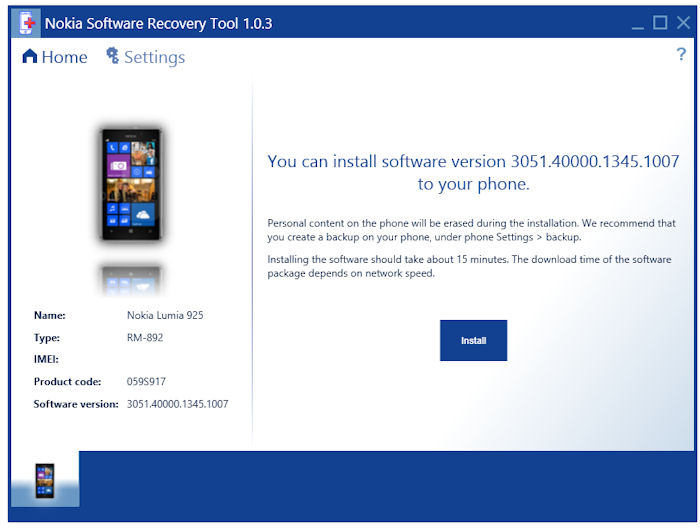
Task: Click the Nokia Software Recovery Tool app icon
Action: pyautogui.click(x=26, y=23)
